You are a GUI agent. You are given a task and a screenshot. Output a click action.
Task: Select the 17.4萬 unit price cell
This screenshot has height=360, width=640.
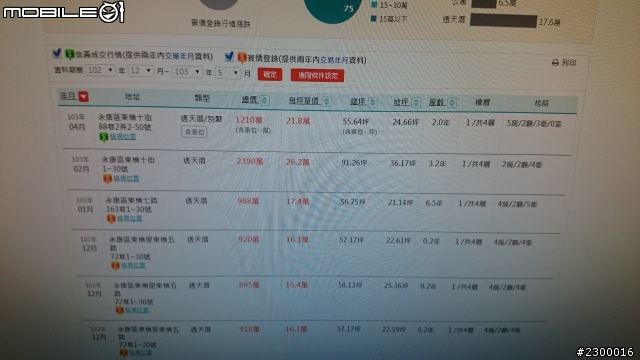(x=297, y=201)
